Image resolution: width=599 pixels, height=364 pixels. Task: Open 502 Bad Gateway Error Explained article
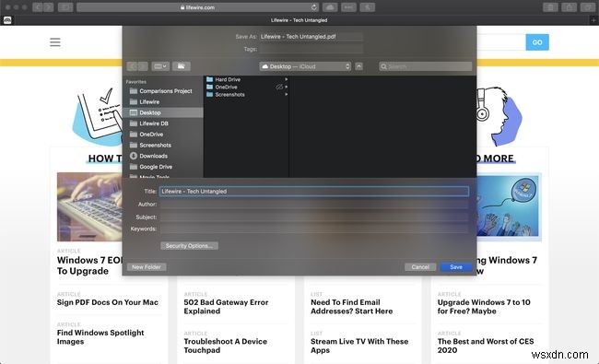click(x=226, y=307)
